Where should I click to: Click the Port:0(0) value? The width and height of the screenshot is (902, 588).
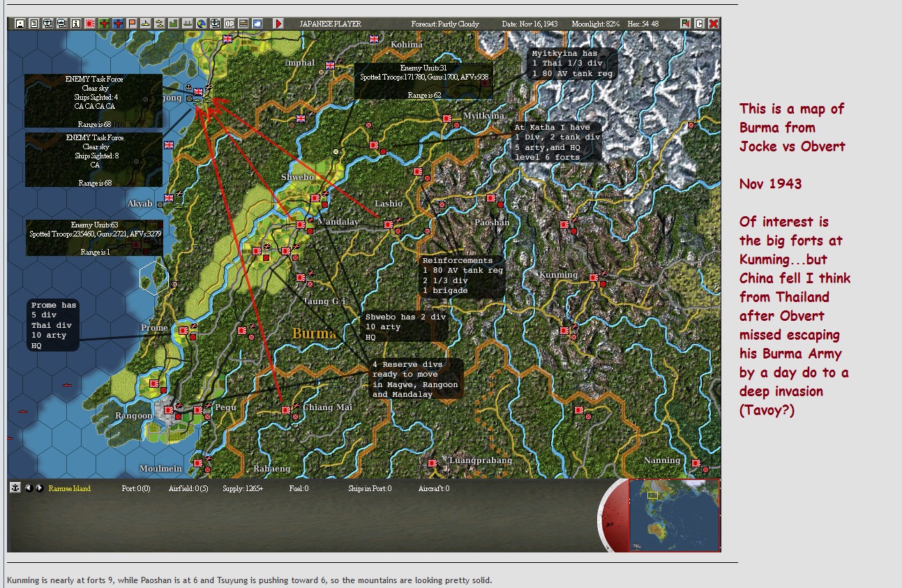click(136, 489)
